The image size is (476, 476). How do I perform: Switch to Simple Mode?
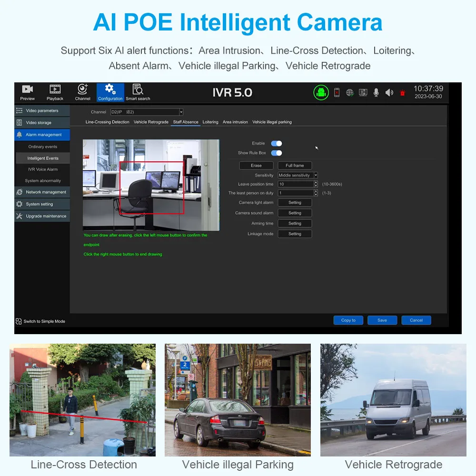click(40, 321)
